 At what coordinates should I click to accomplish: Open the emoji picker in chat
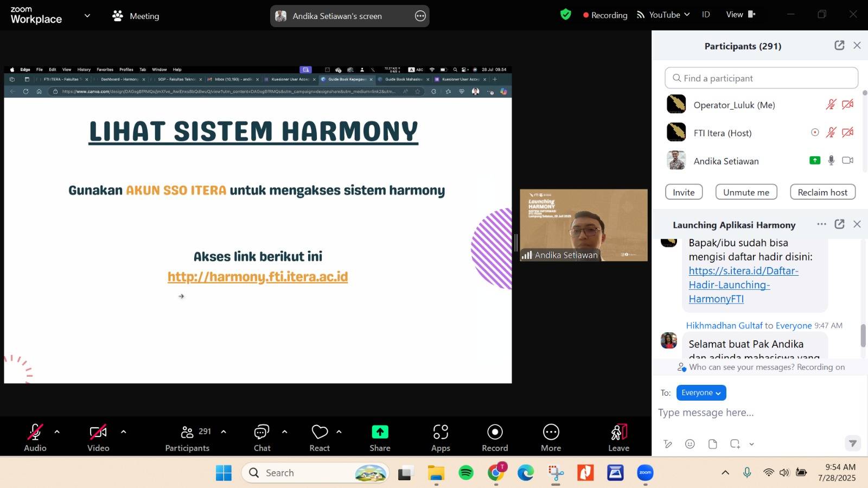[x=690, y=444]
